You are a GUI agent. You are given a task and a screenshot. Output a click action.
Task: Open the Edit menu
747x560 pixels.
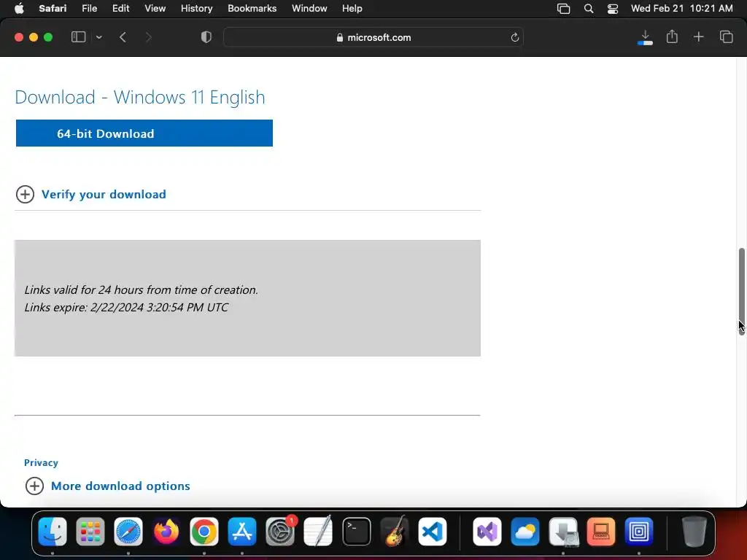click(x=120, y=9)
